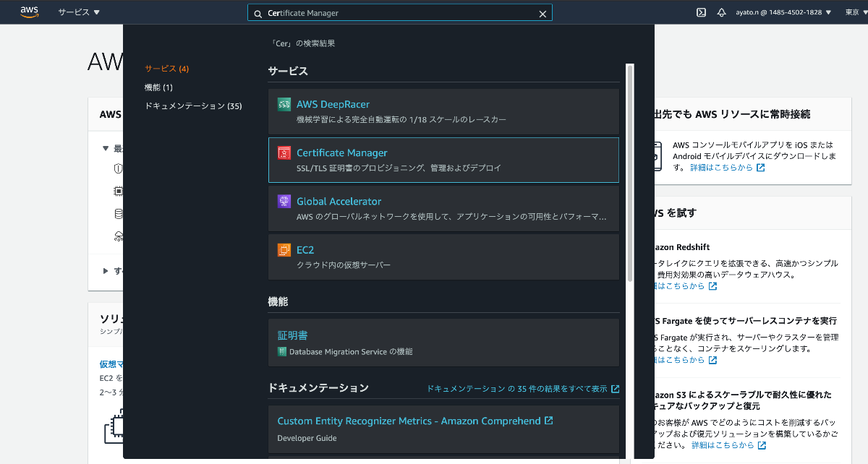Open the Certificate Manager result
Viewport: 868px width, 464px height.
click(x=443, y=160)
